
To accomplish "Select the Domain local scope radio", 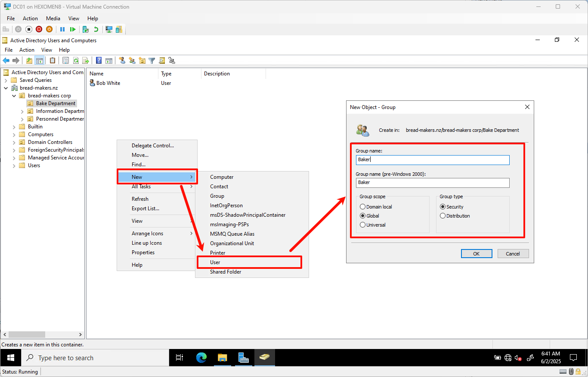I will tap(362, 207).
